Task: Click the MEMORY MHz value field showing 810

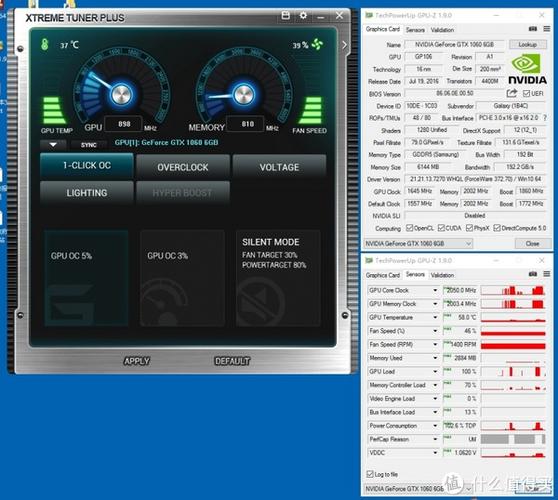Action: coord(247,124)
